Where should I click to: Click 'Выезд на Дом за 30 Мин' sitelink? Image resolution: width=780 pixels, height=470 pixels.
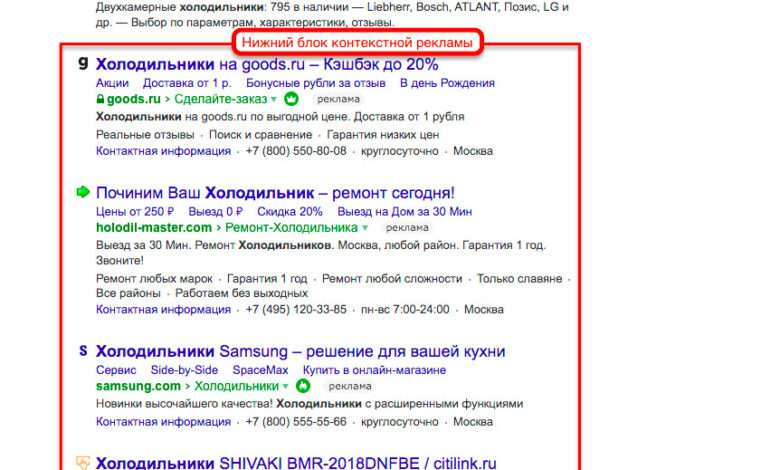(404, 211)
